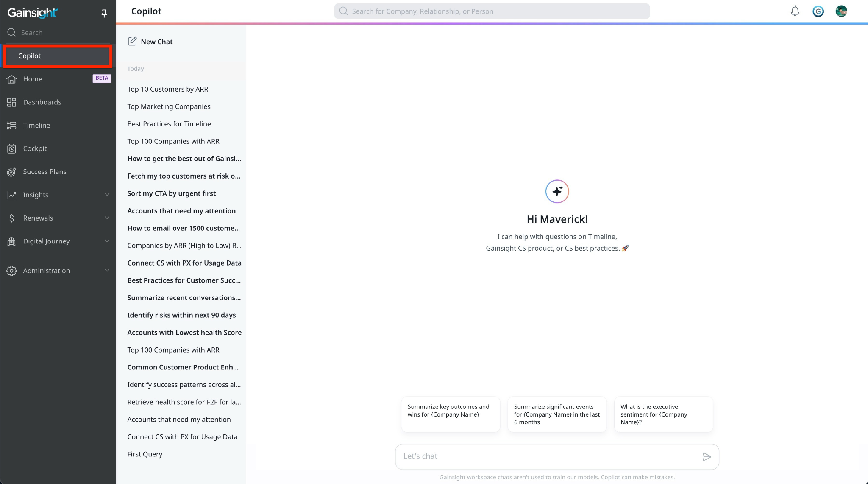Select 'Summarize key outcomes and wins' suggestion
Viewport: 868px width, 484px height.
451,414
